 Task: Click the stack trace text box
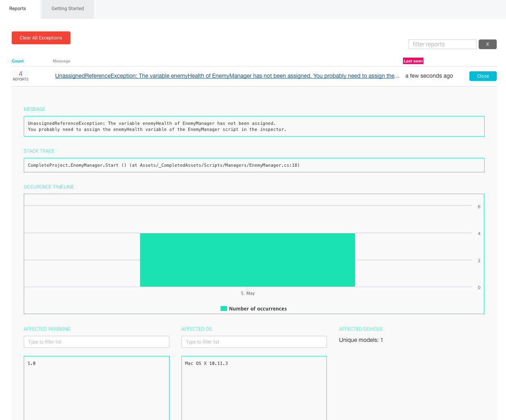click(254, 165)
